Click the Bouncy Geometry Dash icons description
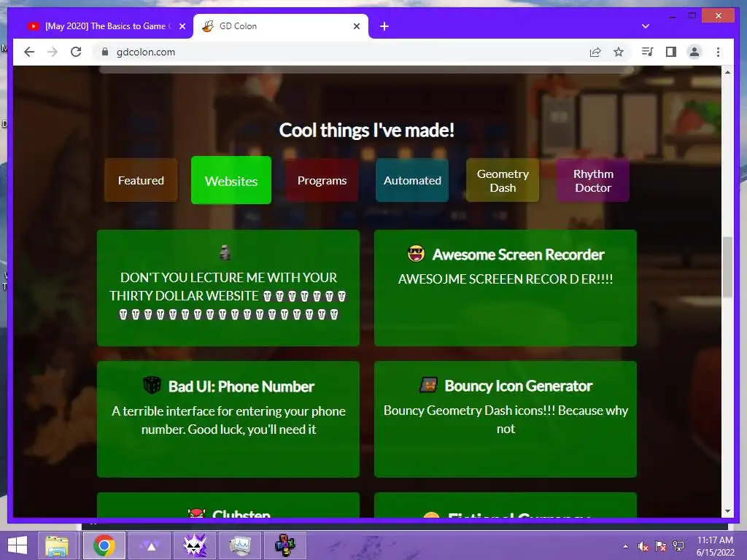Viewport: 747px width, 560px height. pos(506,419)
